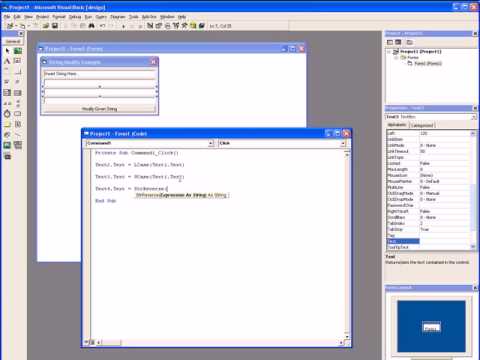Click the first text box on the form
Screen dimensions: 480x360
pyautogui.click(x=99, y=74)
